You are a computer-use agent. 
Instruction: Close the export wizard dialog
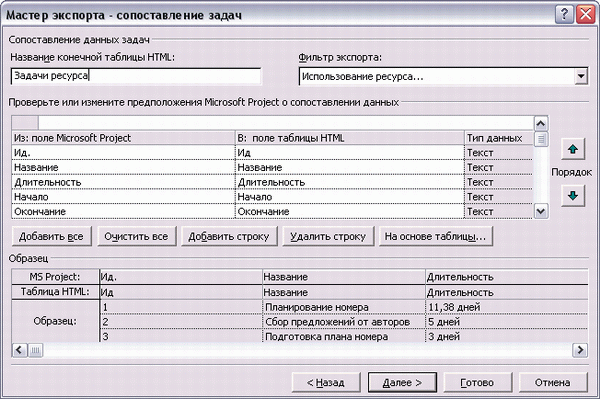585,15
